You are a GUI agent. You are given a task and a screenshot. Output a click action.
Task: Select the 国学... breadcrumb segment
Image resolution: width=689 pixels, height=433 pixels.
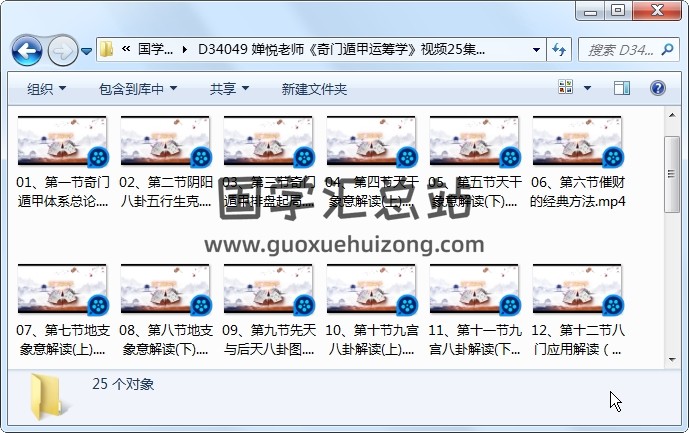click(x=155, y=49)
